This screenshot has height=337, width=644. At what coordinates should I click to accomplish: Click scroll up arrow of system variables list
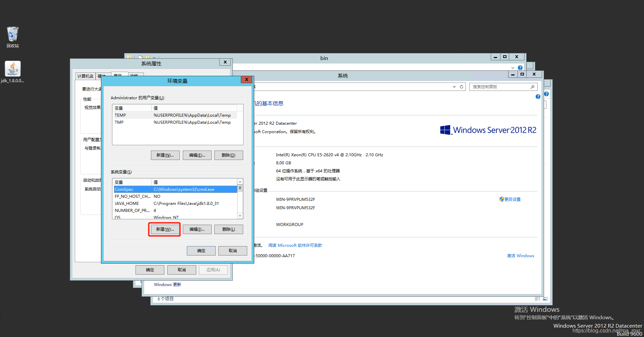[x=240, y=182]
